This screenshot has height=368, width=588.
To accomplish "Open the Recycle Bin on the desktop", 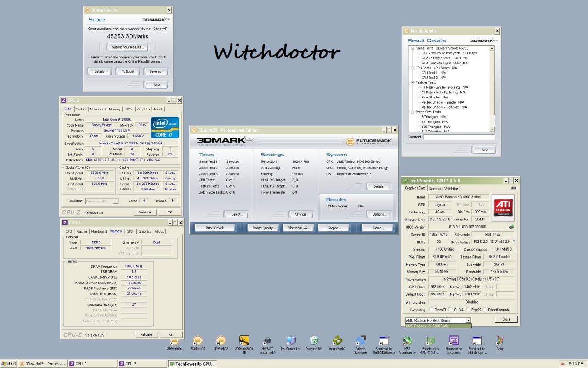I will pos(314,341).
